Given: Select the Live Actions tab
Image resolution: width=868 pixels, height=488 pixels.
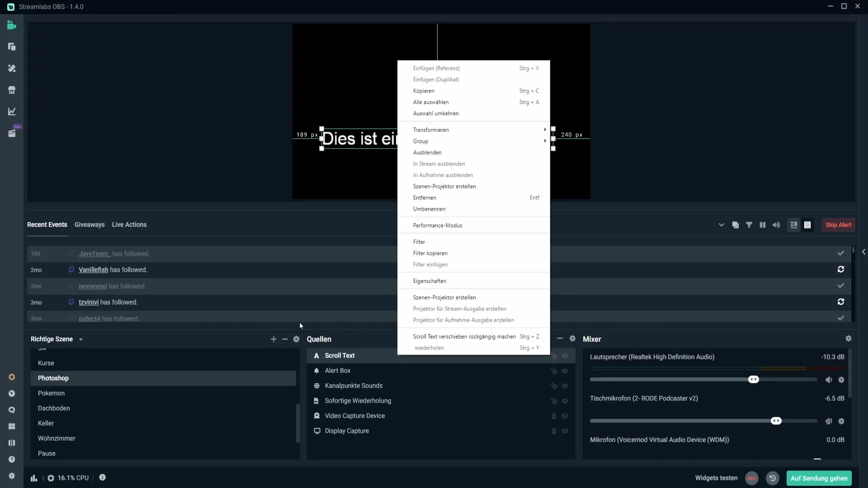Looking at the screenshot, I should 129,224.
